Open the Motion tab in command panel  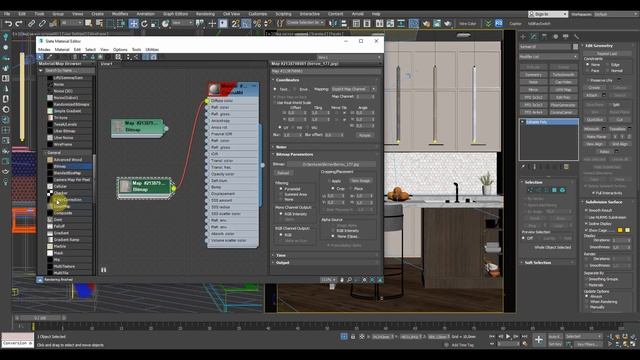[555, 37]
